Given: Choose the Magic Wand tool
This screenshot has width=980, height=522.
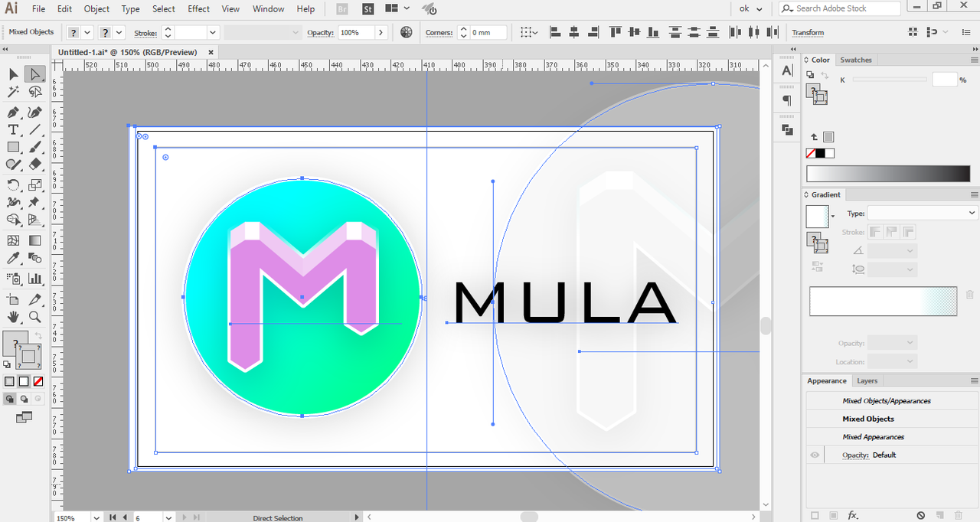Looking at the screenshot, I should 13,92.
